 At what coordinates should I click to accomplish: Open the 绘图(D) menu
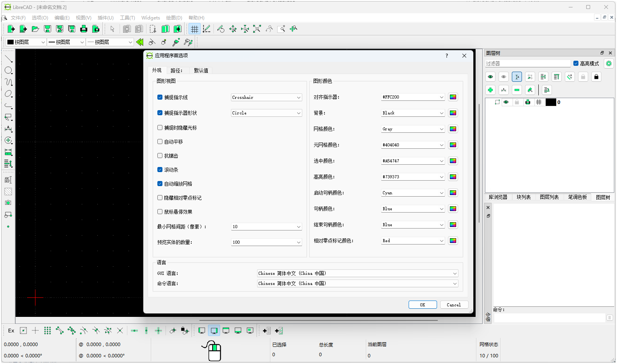pos(174,18)
